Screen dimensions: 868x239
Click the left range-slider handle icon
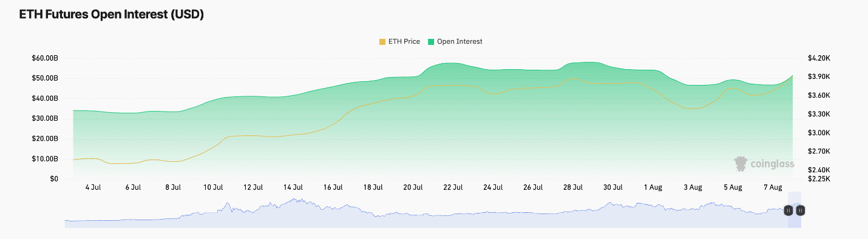click(x=788, y=210)
